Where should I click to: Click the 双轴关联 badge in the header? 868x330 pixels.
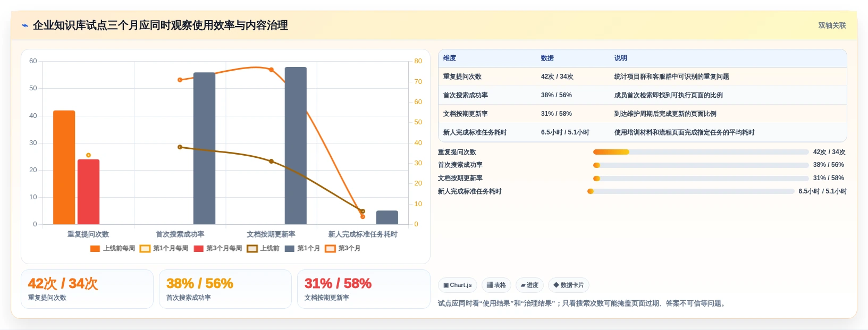point(832,26)
